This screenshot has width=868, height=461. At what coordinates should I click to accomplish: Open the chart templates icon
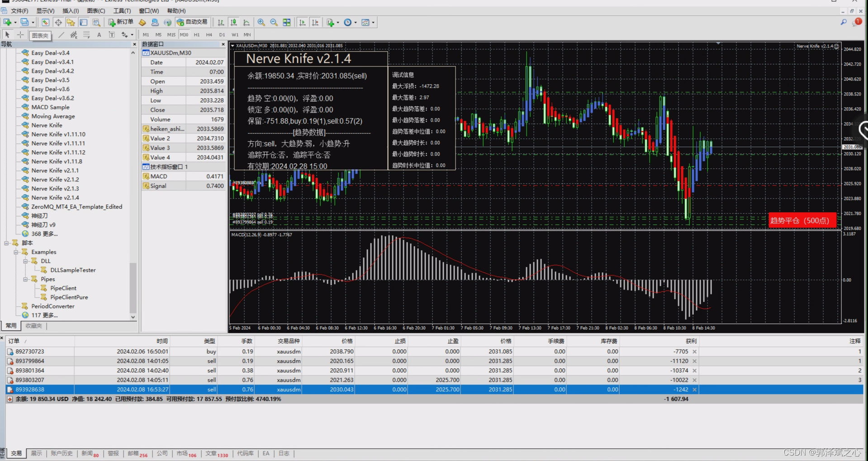click(x=365, y=22)
